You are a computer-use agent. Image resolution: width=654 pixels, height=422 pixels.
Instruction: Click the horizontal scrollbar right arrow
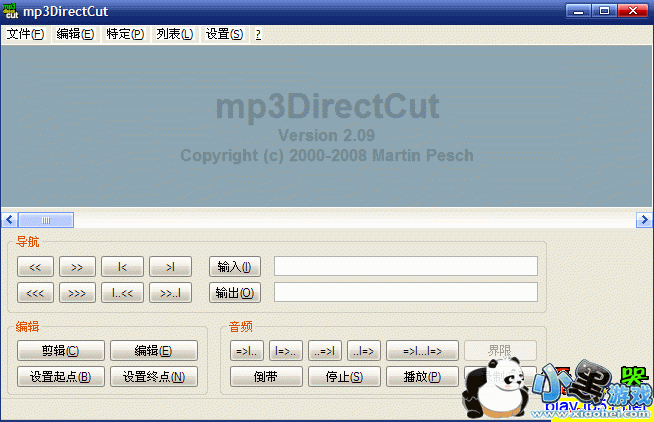click(644, 220)
